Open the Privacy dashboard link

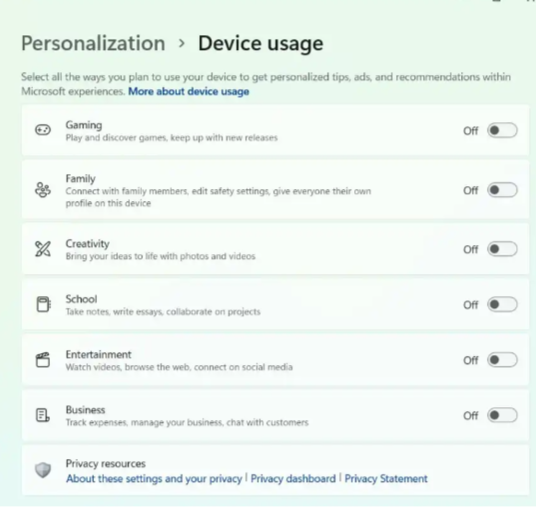[x=293, y=479]
